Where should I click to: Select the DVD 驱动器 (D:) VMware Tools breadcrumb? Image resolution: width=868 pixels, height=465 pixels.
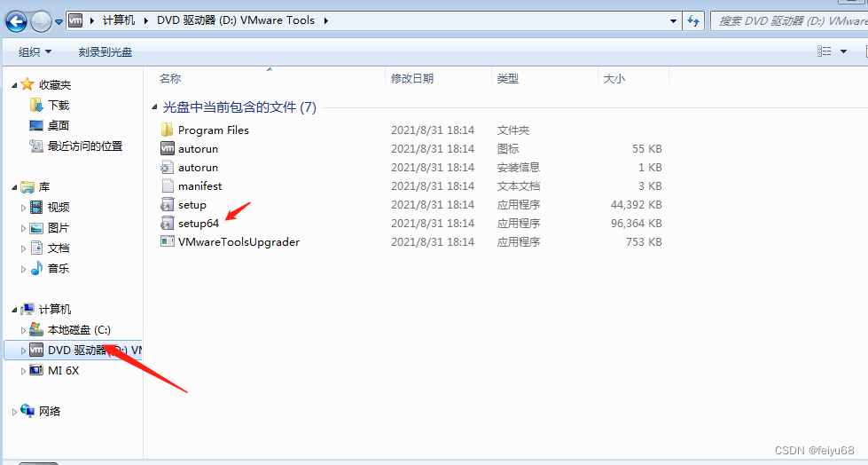(236, 20)
